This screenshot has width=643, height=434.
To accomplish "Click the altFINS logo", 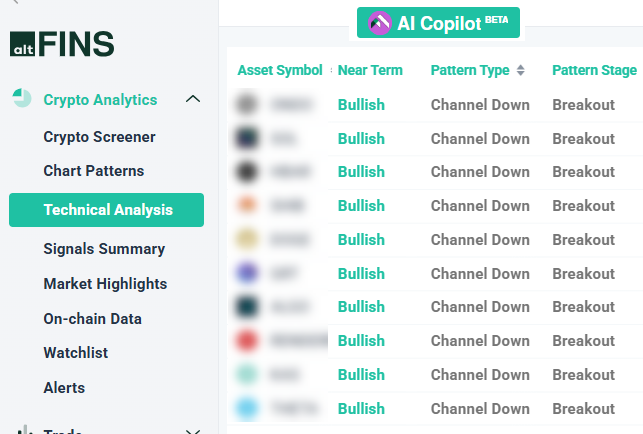I will [62, 44].
